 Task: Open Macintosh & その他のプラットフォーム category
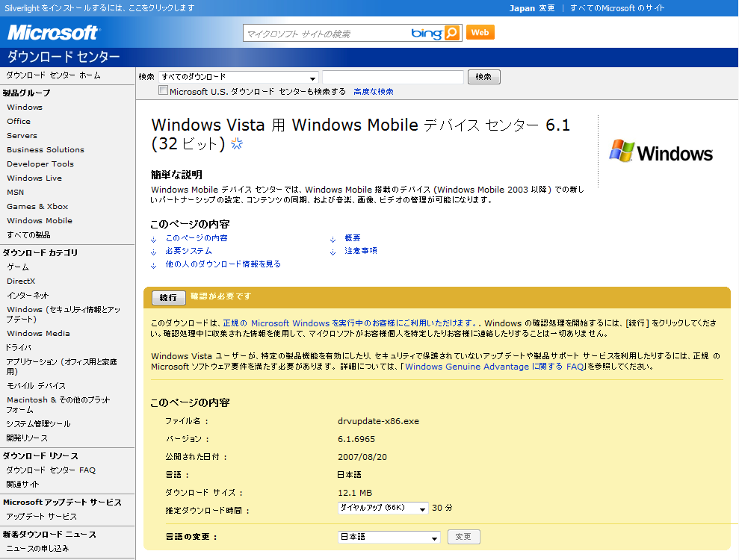(58, 405)
